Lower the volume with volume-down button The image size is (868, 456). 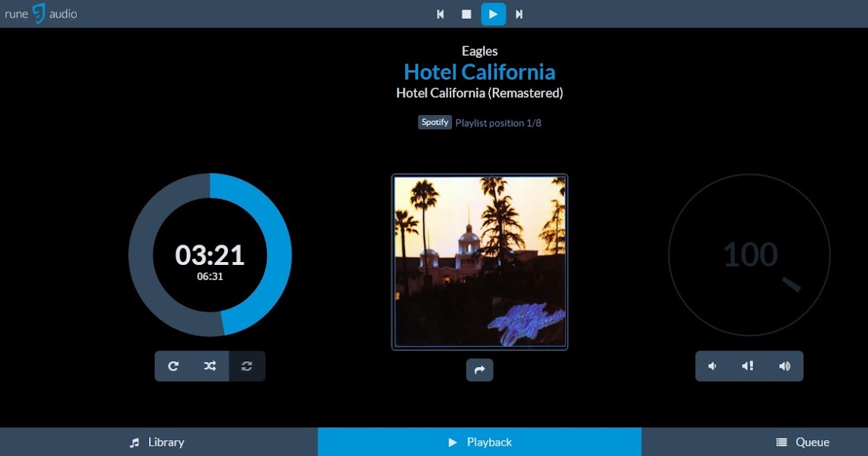713,366
